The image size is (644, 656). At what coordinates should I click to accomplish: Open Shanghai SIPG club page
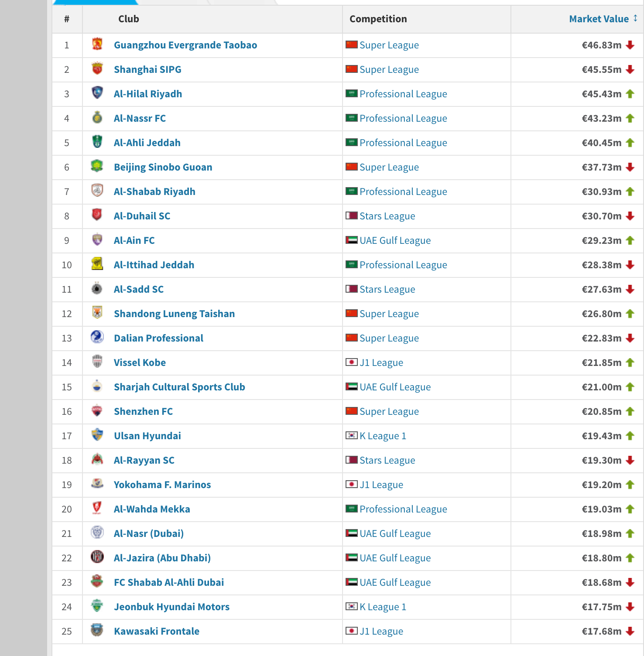[x=147, y=69]
